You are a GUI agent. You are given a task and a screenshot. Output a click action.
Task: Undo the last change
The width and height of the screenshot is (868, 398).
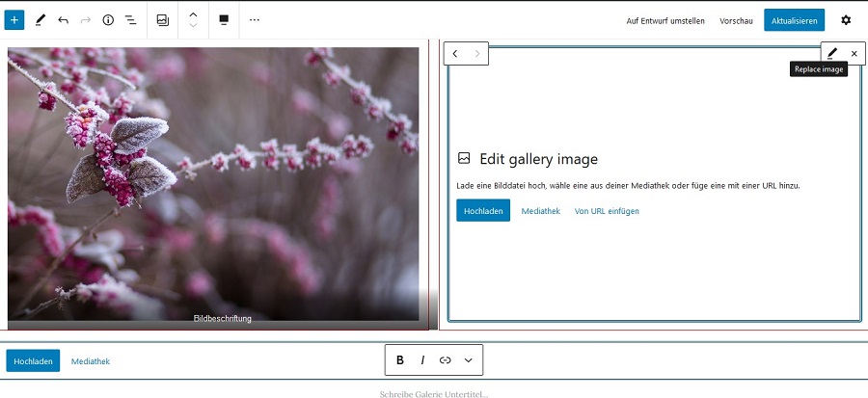pos(63,20)
